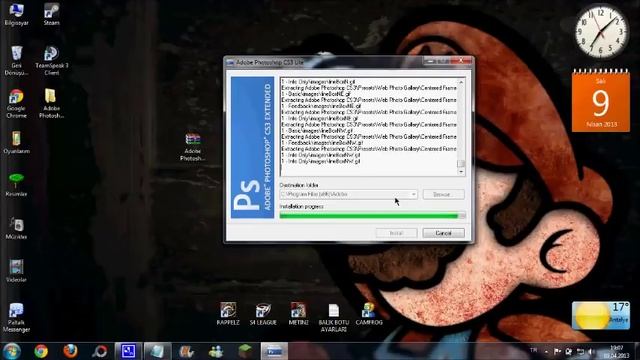Click the log scrollbar up arrow
Viewport: 640px width, 360px height.
[461, 82]
